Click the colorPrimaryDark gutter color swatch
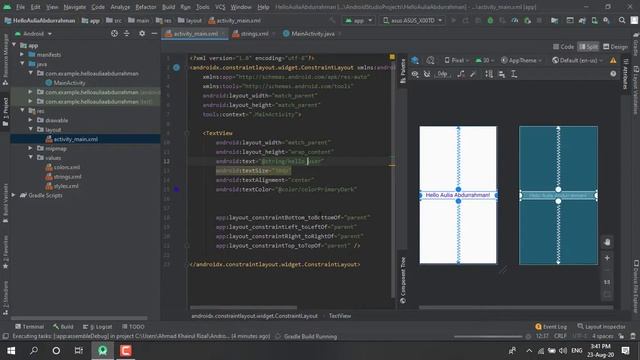The image size is (640, 360). pyautogui.click(x=176, y=189)
